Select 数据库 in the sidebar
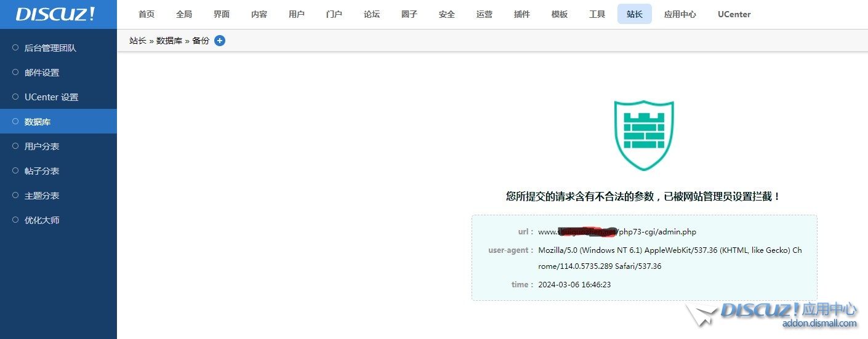Viewport: 868px width, 339px height. click(38, 122)
